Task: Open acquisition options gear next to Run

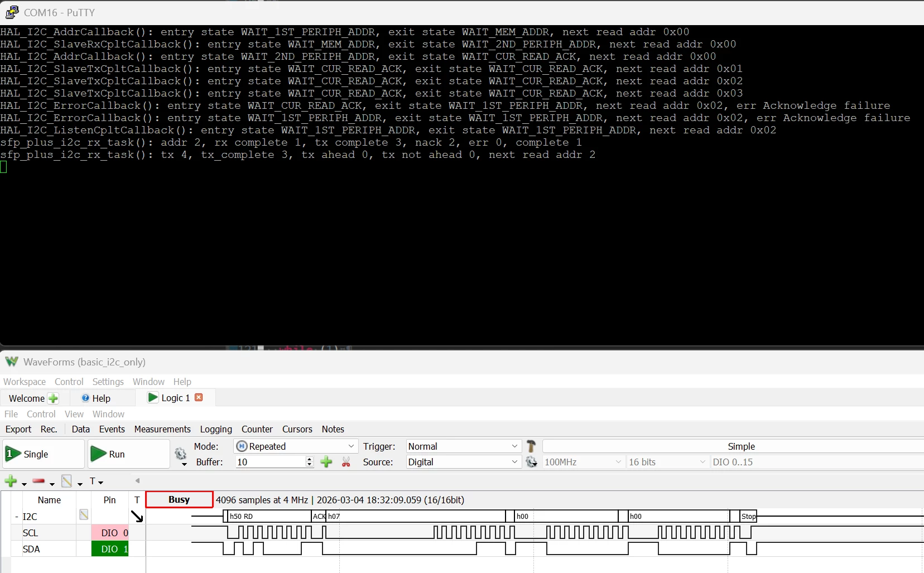Action: point(181,454)
